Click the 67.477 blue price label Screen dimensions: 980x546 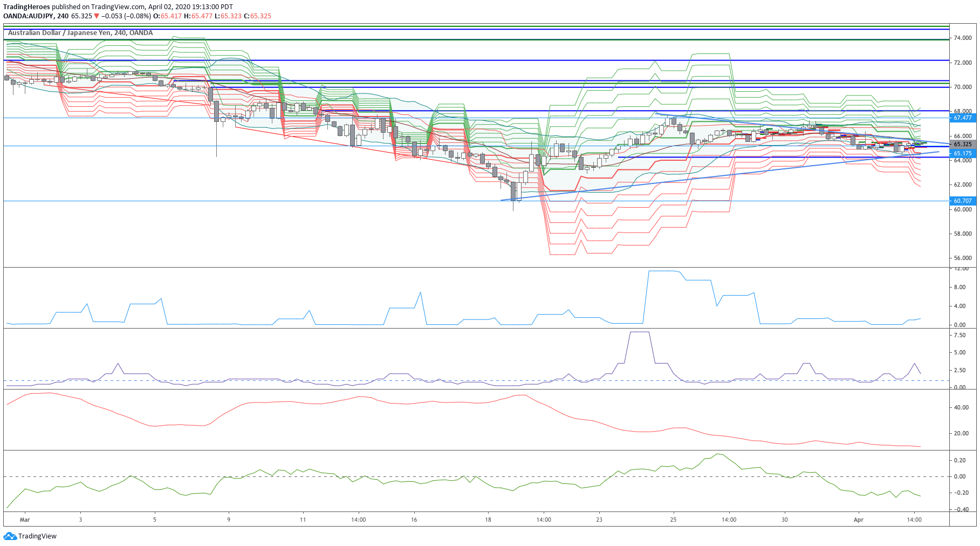pos(963,118)
